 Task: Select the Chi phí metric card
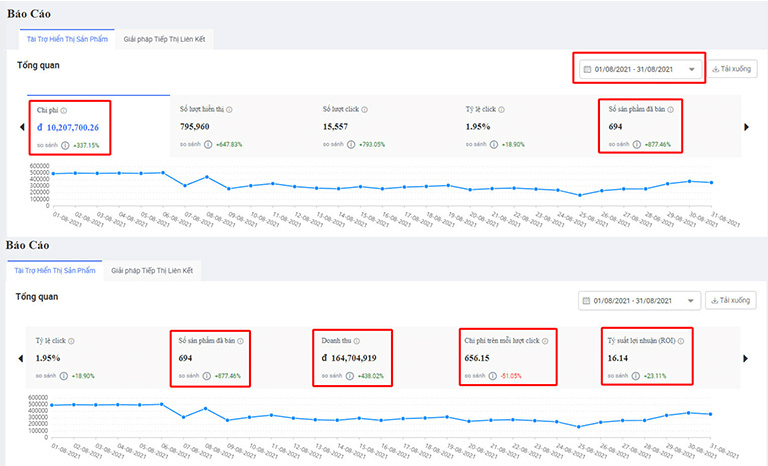click(67, 127)
